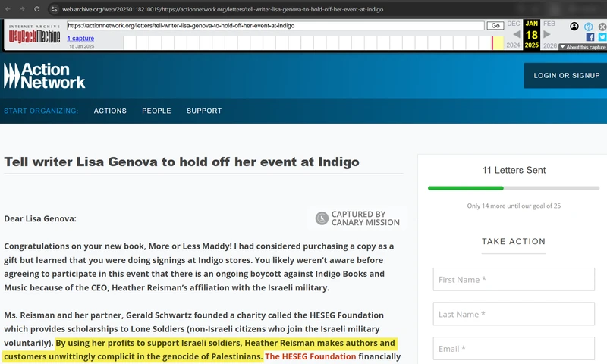Image resolution: width=607 pixels, height=364 pixels.
Task: Click LOGIN OR SIGNUP button
Action: 566,75
